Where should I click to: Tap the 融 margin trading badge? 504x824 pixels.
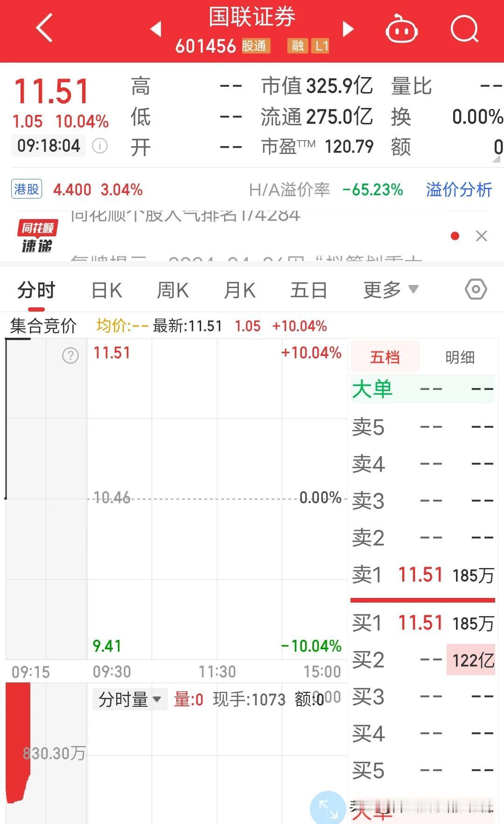click(297, 46)
